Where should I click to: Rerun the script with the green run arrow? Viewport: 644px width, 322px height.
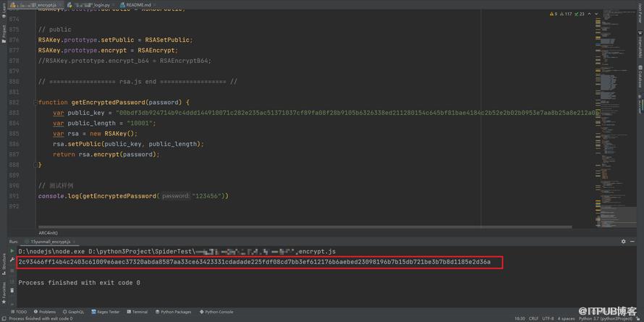coord(12,251)
